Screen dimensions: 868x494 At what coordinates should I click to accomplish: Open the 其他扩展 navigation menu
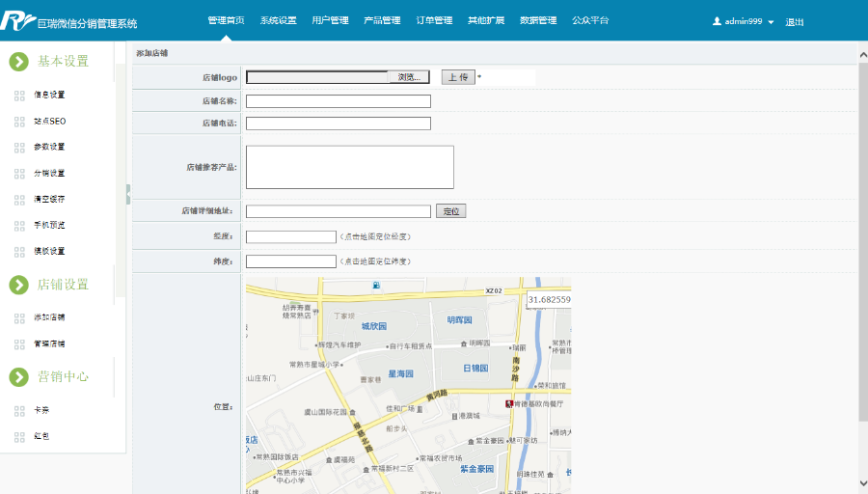click(x=486, y=20)
